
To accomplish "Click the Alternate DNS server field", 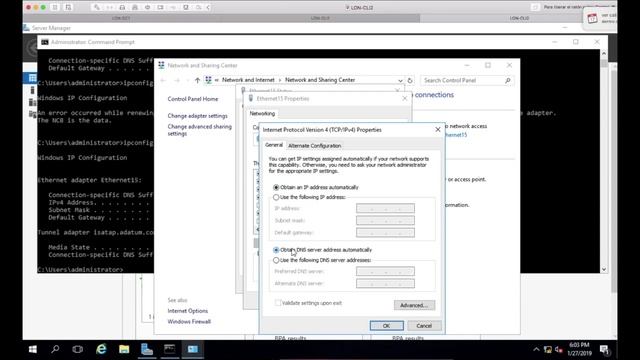I will 385,283.
